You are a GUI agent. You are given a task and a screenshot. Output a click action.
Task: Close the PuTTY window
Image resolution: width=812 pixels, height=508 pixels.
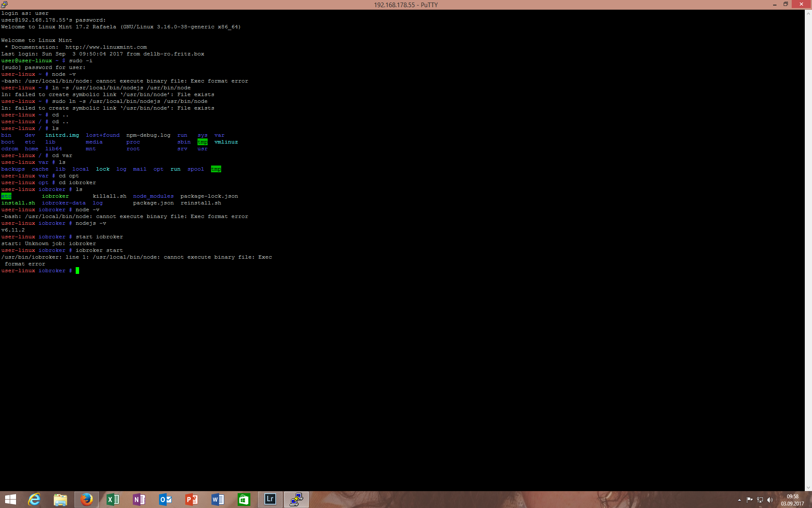801,4
